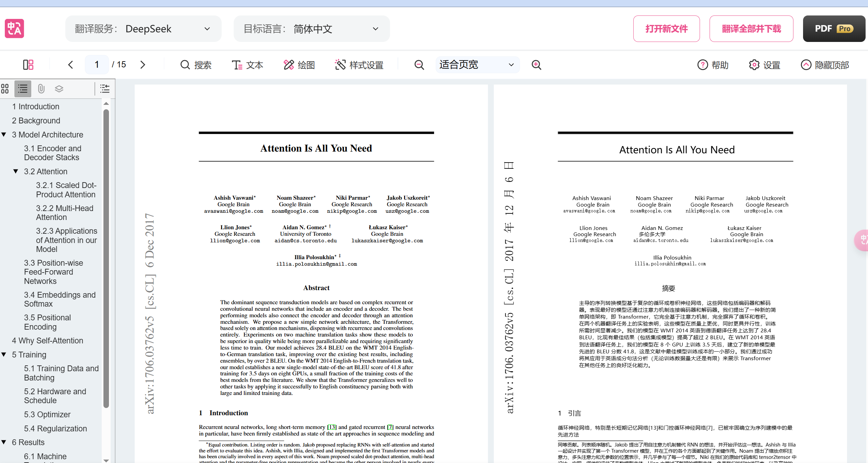Toggle the sidebar panel icon
The height and width of the screenshot is (463, 868).
tap(28, 65)
